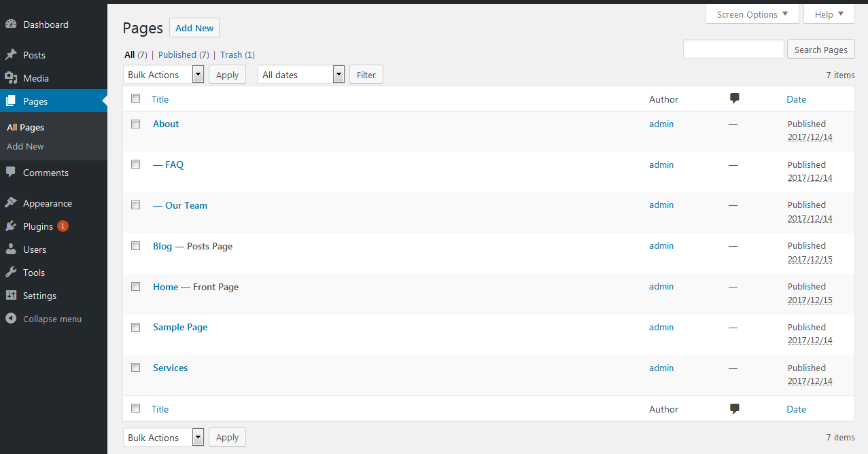Click the top Apply button
Image resolution: width=868 pixels, height=454 pixels.
[227, 75]
